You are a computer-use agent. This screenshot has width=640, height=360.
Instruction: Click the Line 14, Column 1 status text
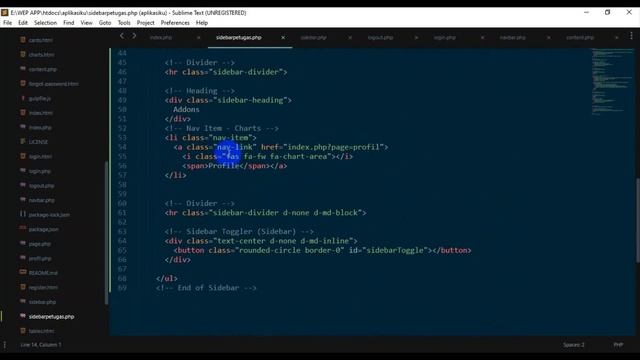[41, 345]
